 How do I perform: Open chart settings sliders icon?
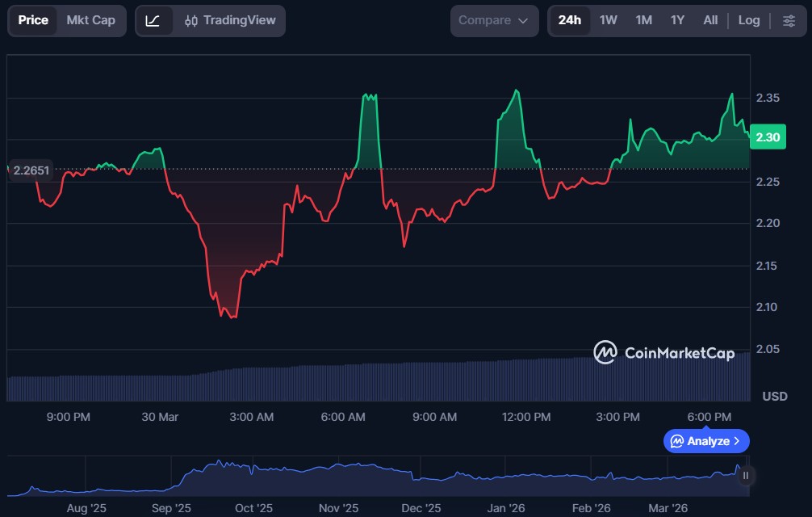[x=789, y=21]
